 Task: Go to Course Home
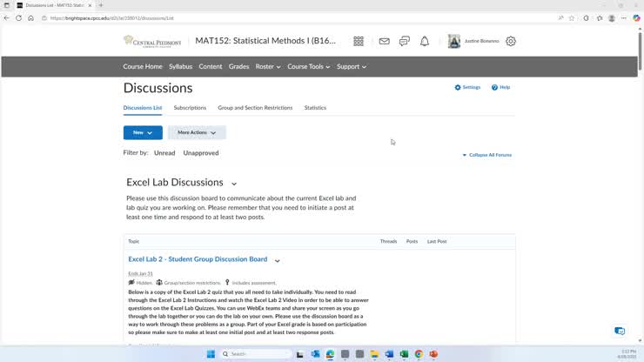pos(143,66)
